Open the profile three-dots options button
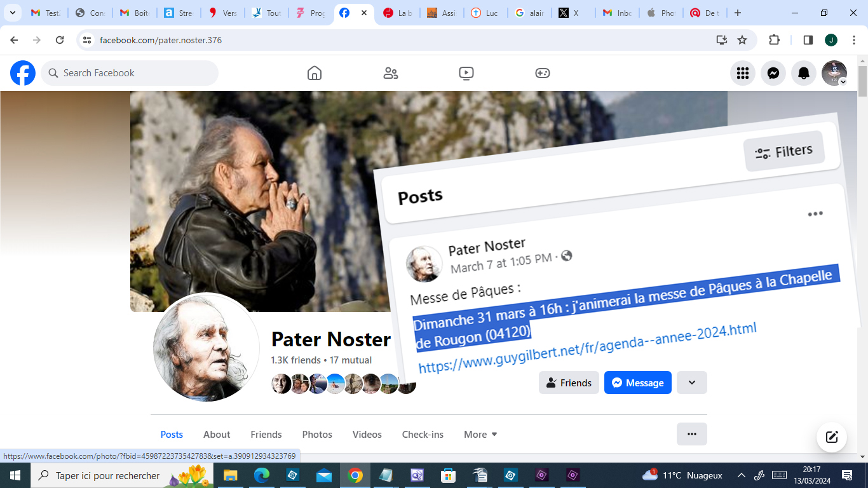Viewport: 868px width, 488px height. [x=692, y=434]
